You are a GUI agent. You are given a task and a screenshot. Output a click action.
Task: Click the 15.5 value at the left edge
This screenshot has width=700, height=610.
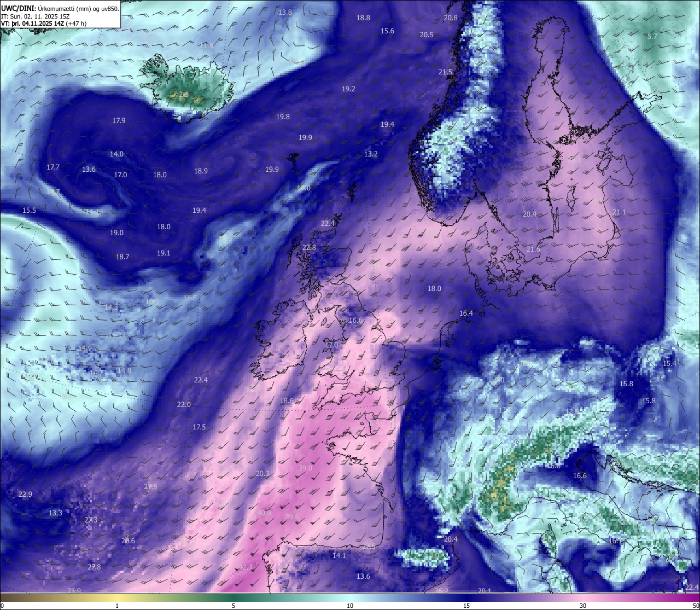[29, 210]
